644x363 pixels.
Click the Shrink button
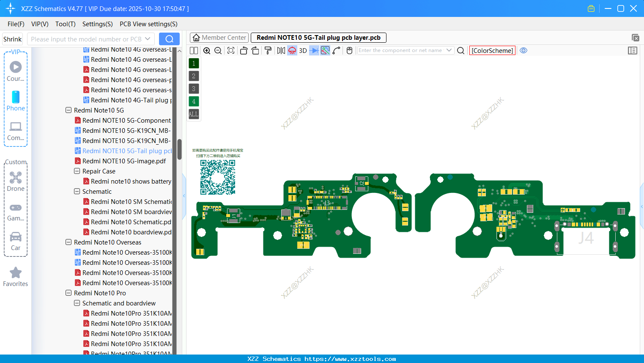[x=13, y=39]
